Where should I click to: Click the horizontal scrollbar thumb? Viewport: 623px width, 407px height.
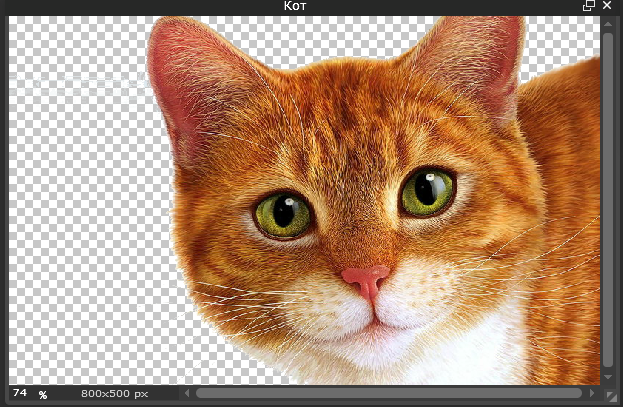click(x=389, y=393)
